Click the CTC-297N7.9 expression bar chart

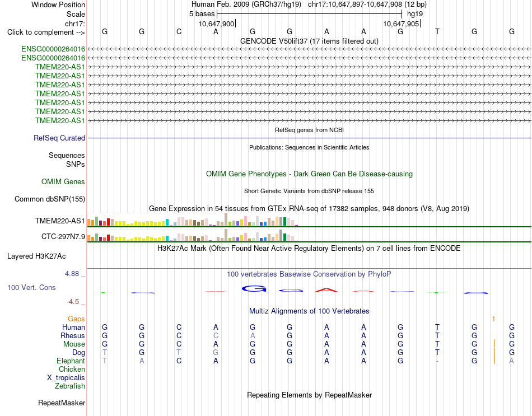point(193,235)
